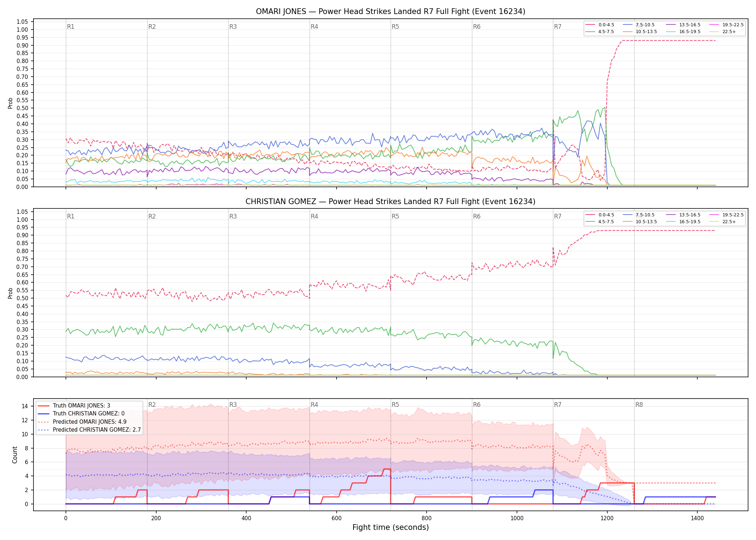
Task: Click the R2 round marker in Omari Jones chart
Action: [152, 27]
